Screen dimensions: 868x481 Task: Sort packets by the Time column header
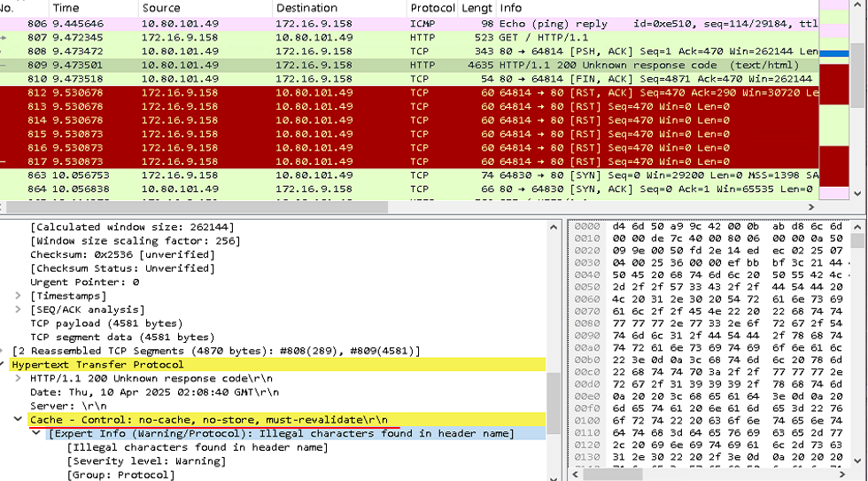[x=92, y=8]
